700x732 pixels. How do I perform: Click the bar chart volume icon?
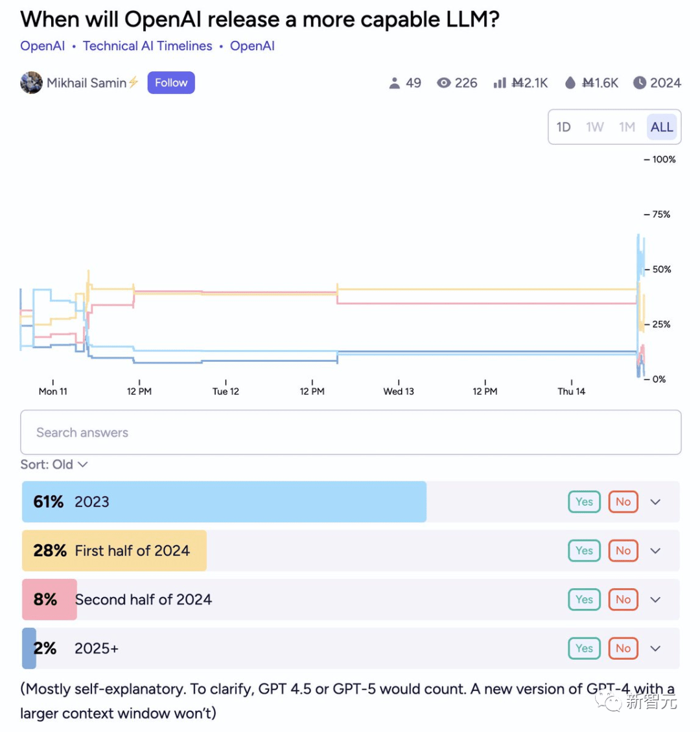500,83
